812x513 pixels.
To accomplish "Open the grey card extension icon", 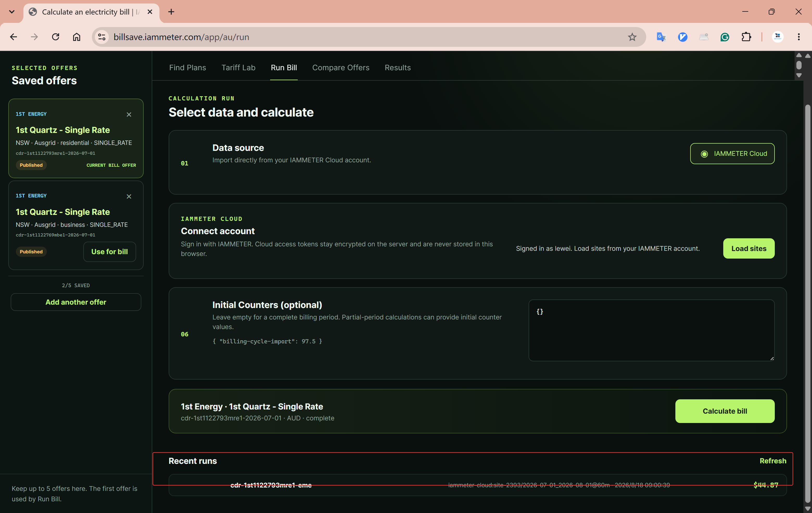I will (704, 37).
